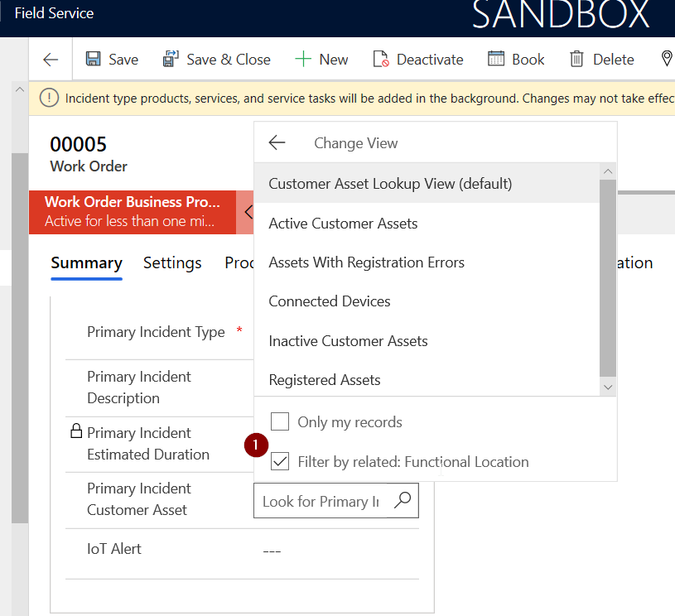
Task: Go back from Change View panel
Action: [x=277, y=143]
